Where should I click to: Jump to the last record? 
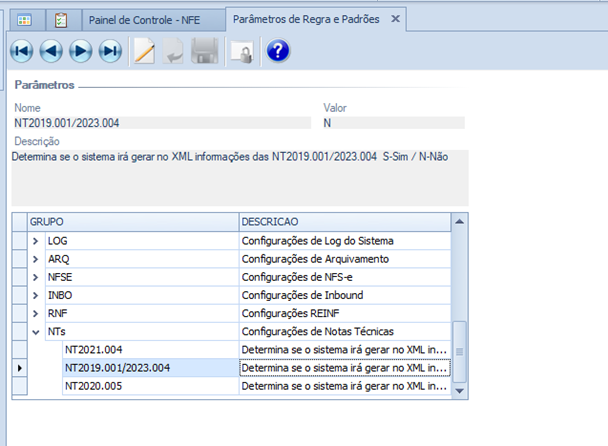coord(110,51)
